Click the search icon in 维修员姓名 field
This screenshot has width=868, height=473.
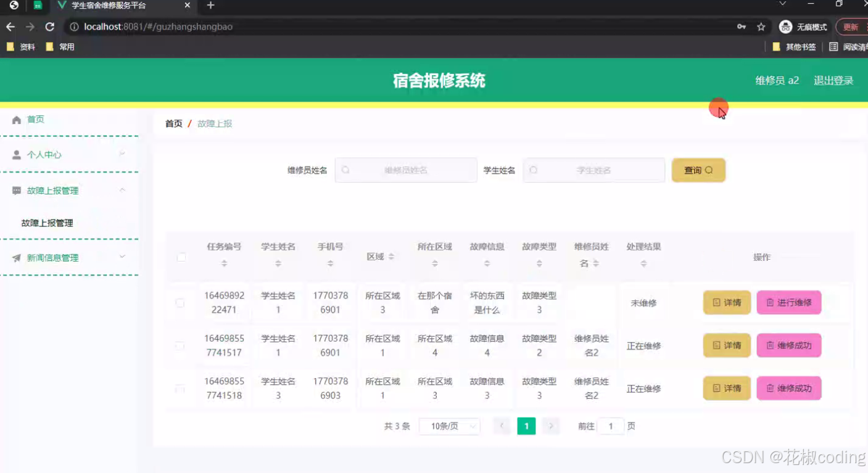[345, 170]
